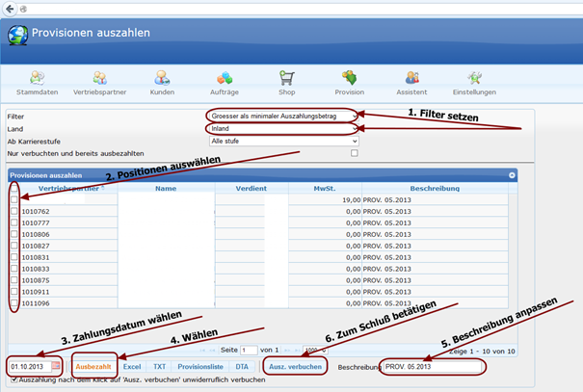
Task: Tick 'Nur verbuchten und bereits ausbezahlten' checkbox
Action: (x=354, y=153)
